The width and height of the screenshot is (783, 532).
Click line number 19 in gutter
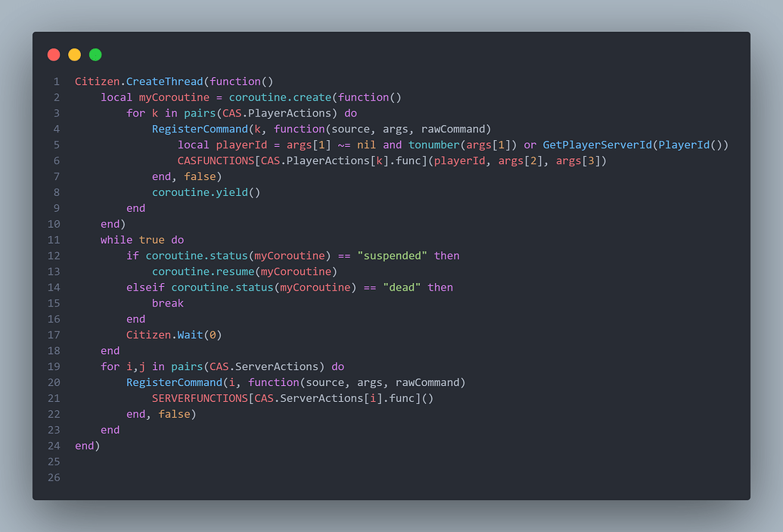(54, 367)
